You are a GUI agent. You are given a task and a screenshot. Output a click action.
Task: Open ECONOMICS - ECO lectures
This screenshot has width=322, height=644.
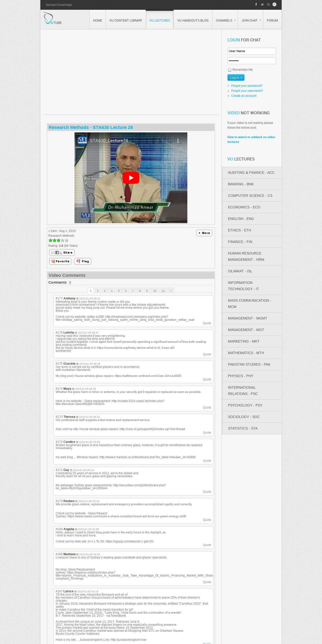click(252, 207)
